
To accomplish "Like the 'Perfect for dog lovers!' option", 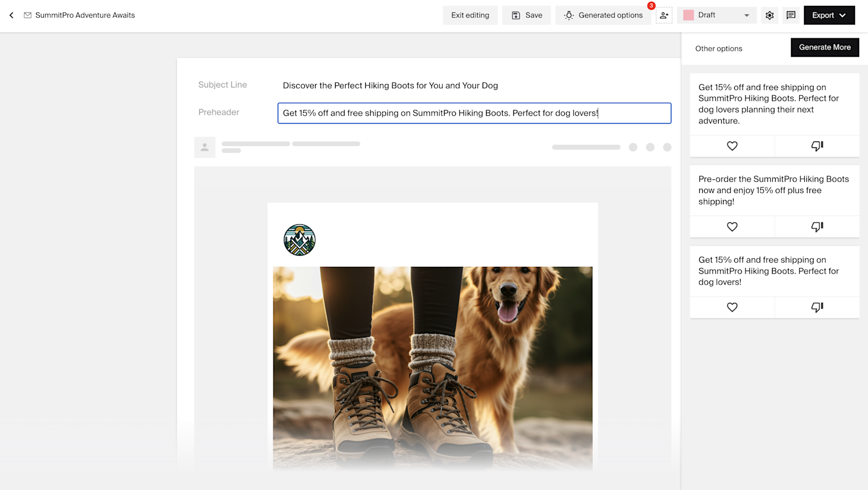I will coord(732,307).
